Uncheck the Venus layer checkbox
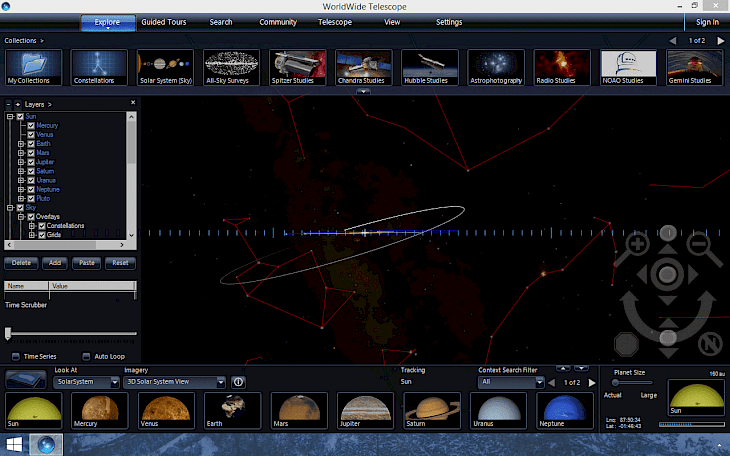The height and width of the screenshot is (456, 730). tap(31, 135)
